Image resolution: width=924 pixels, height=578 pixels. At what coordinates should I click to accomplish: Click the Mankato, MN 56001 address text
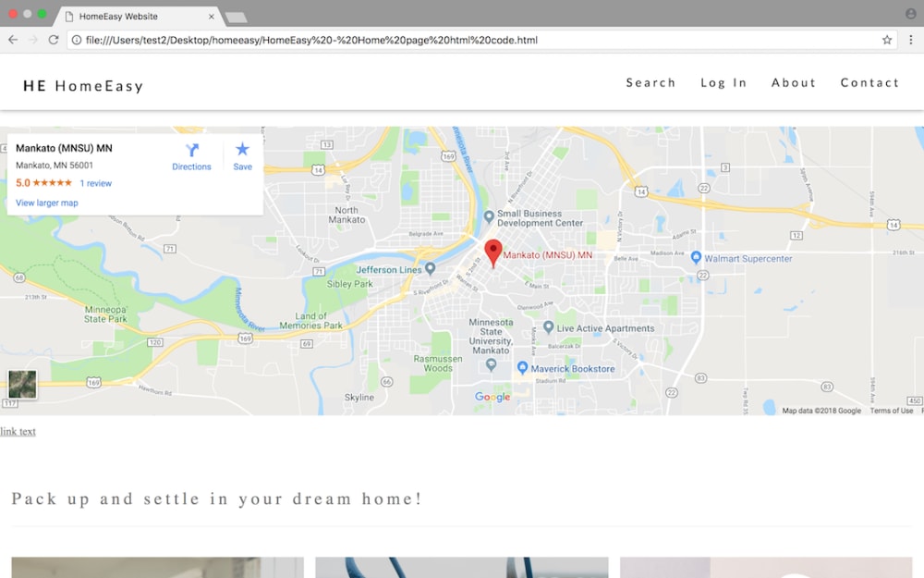pyautogui.click(x=55, y=166)
